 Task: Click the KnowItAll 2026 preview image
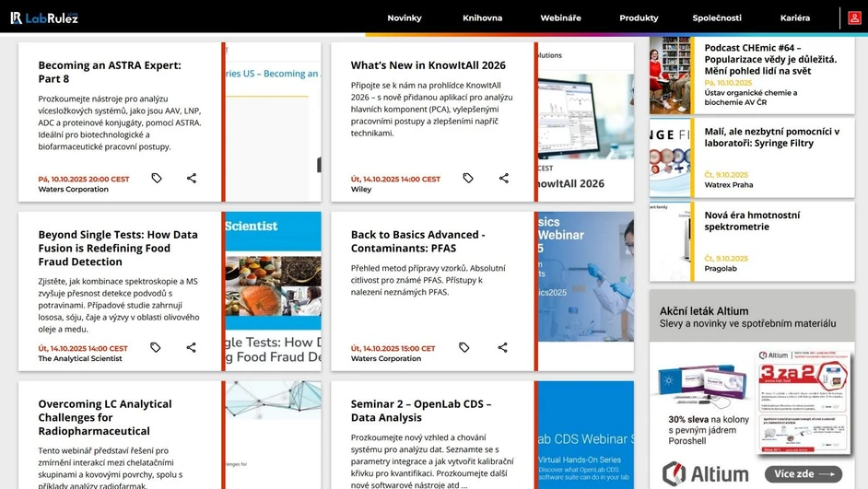coord(586,122)
